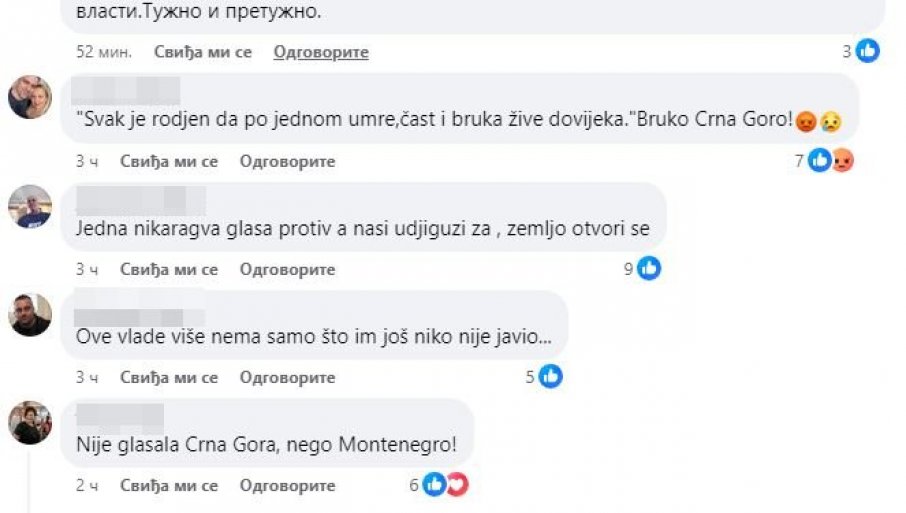Click the angry reaction icon on the "Svak je rodjen" comment
Screen dimensions: 906x513
(x=843, y=160)
